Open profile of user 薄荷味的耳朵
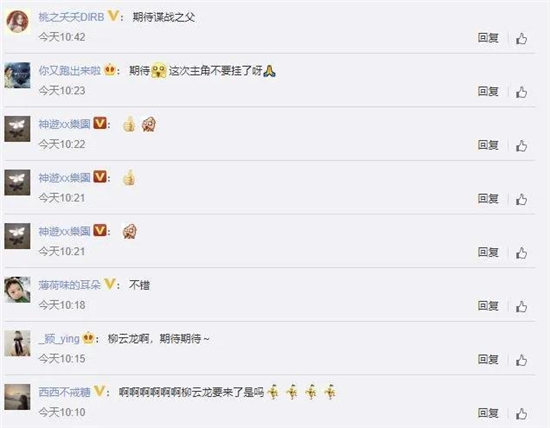 point(69,285)
